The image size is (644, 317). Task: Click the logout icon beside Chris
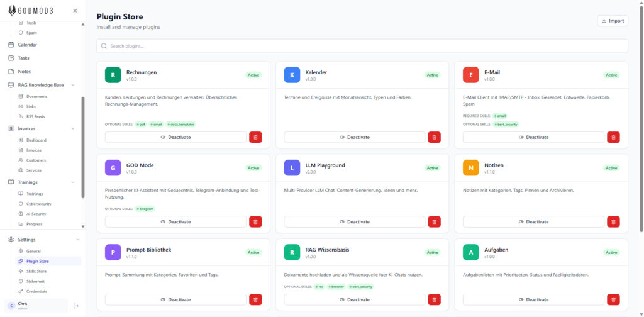click(76, 306)
